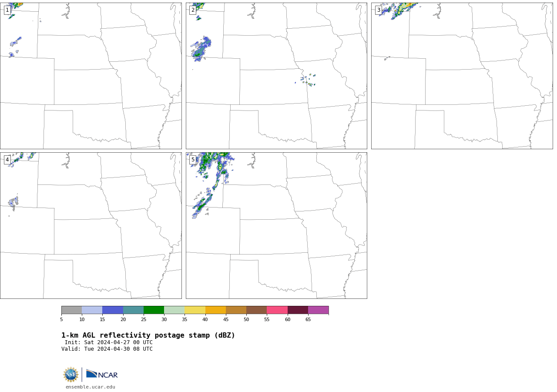The image size is (557, 392).
Task: Click the NSF logo icon
Action: pos(71,375)
